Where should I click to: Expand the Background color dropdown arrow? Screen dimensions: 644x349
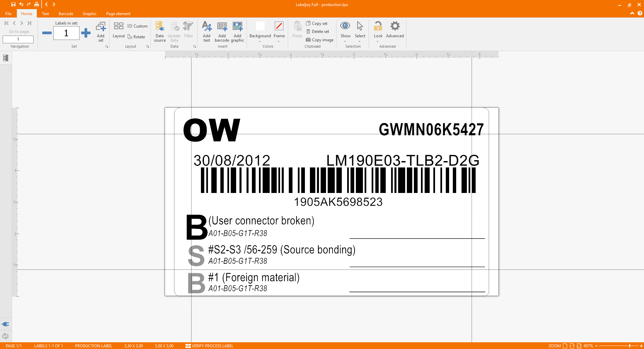(260, 42)
